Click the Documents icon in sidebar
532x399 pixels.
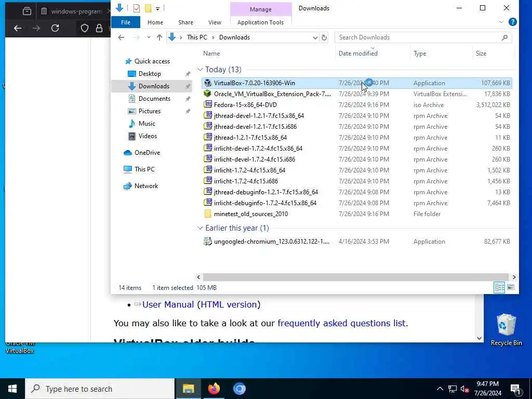(x=131, y=99)
